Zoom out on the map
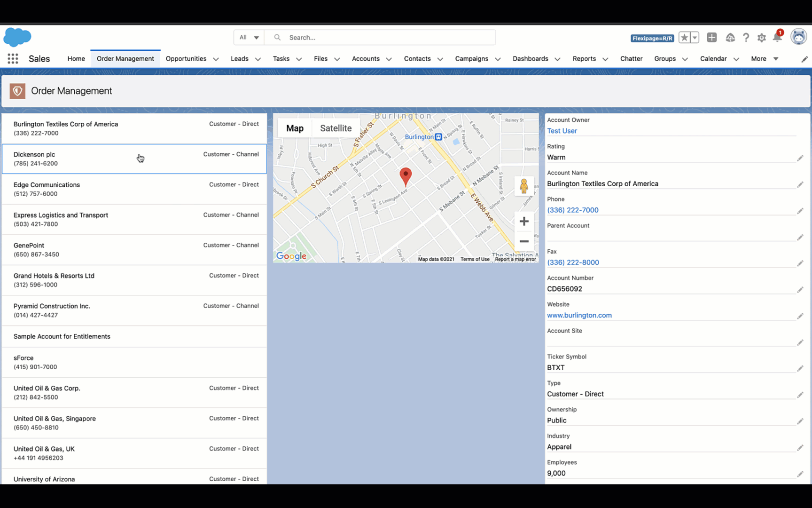This screenshot has height=508, width=812. pyautogui.click(x=524, y=241)
